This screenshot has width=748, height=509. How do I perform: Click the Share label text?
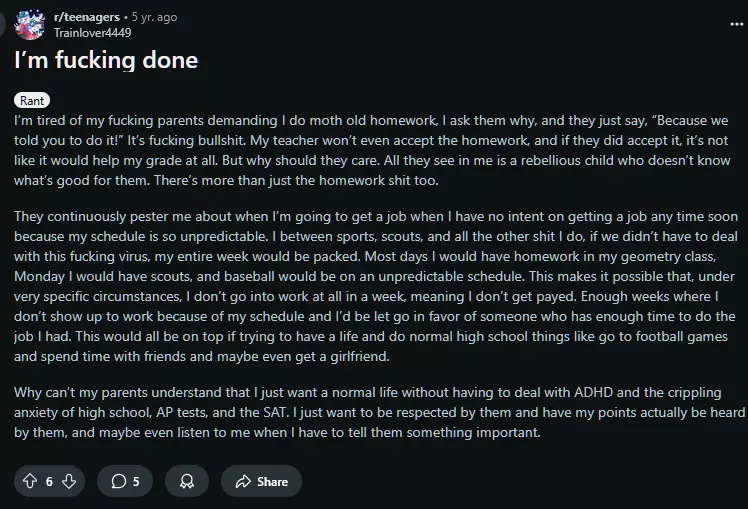[x=272, y=481]
